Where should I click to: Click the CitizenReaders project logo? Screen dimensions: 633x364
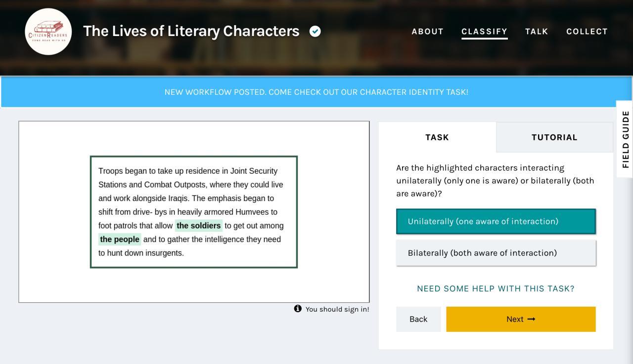(x=48, y=32)
